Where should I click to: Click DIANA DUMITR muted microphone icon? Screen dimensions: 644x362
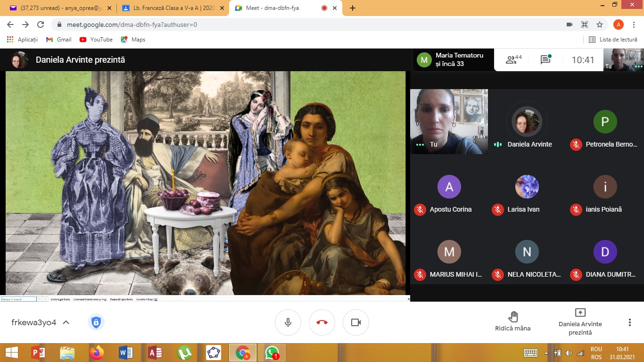coord(575,274)
